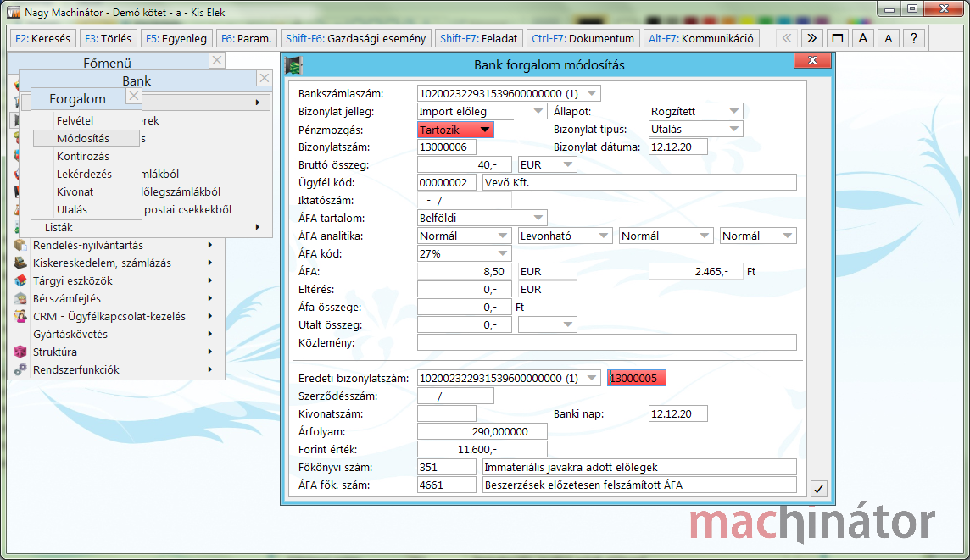Close the Bank submenu panel
The image size is (970, 560).
[x=265, y=78]
